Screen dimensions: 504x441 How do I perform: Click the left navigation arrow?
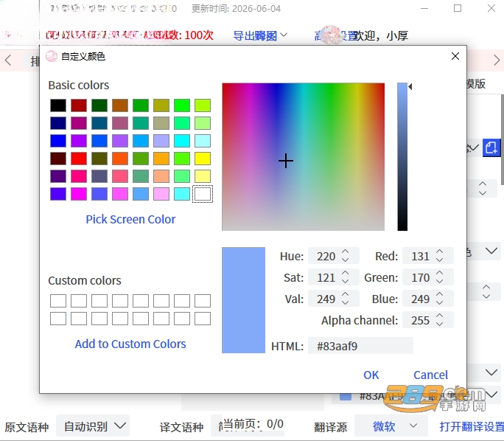click(8, 60)
